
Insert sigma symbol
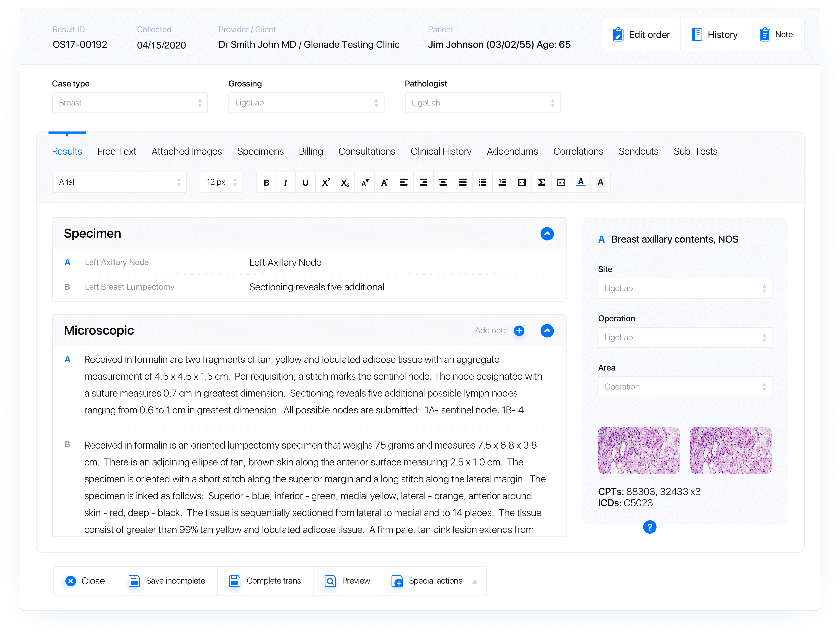541,182
